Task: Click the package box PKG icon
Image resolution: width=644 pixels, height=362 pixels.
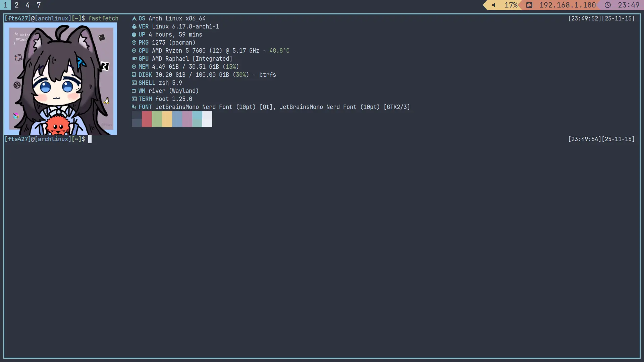Action: tap(134, 43)
